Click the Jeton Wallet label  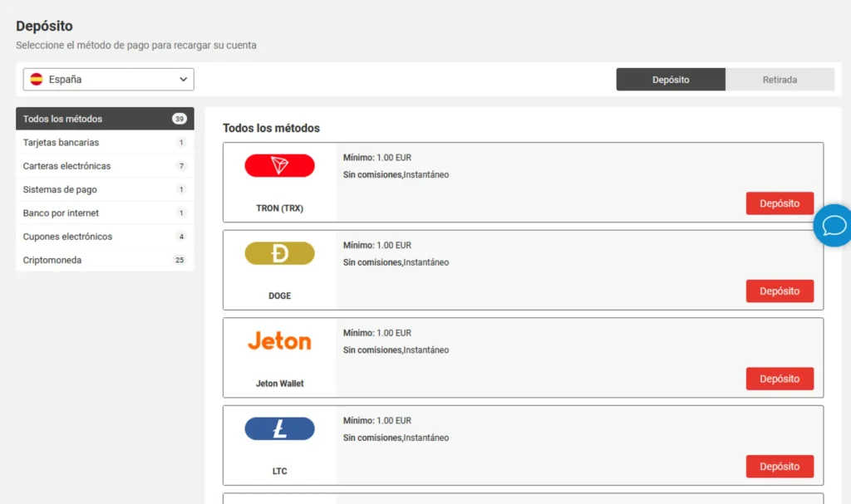pos(279,384)
